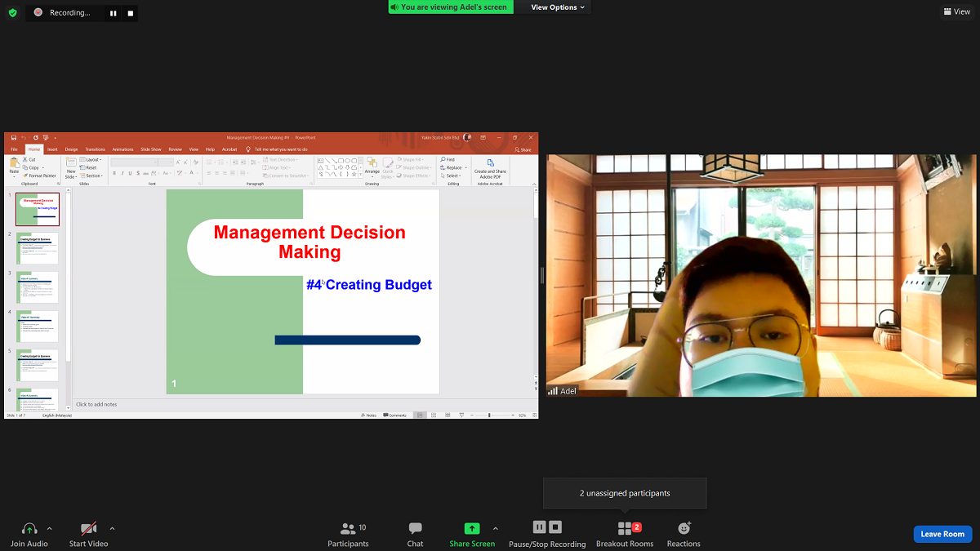Click the View button at top right
The image size is (980, 551).
pos(957,11)
